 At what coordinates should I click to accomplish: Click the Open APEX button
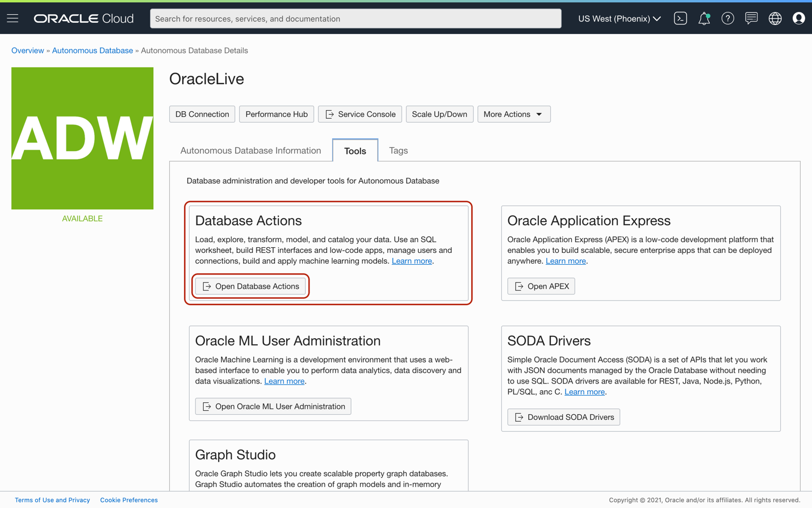(x=541, y=286)
